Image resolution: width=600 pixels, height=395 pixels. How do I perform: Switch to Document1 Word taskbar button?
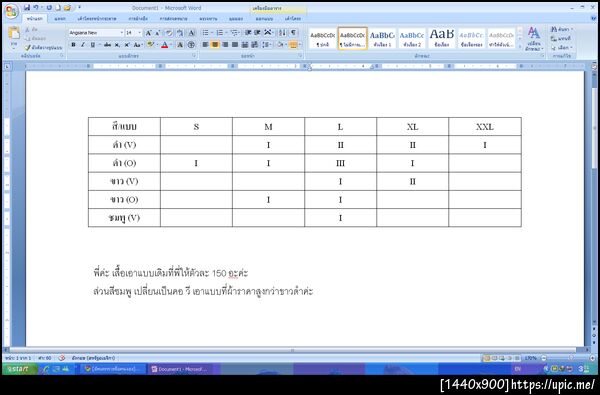pos(180,369)
